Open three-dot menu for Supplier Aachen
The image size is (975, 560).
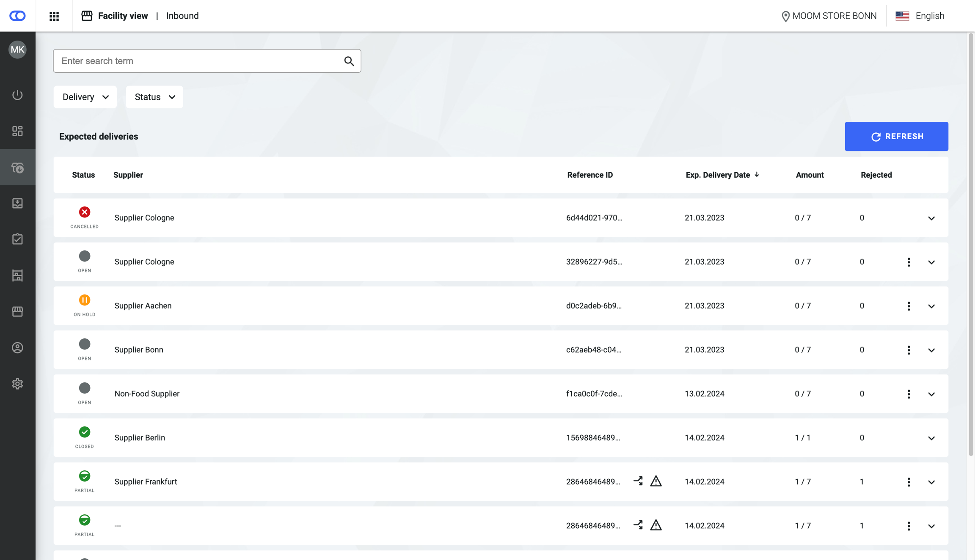909,306
